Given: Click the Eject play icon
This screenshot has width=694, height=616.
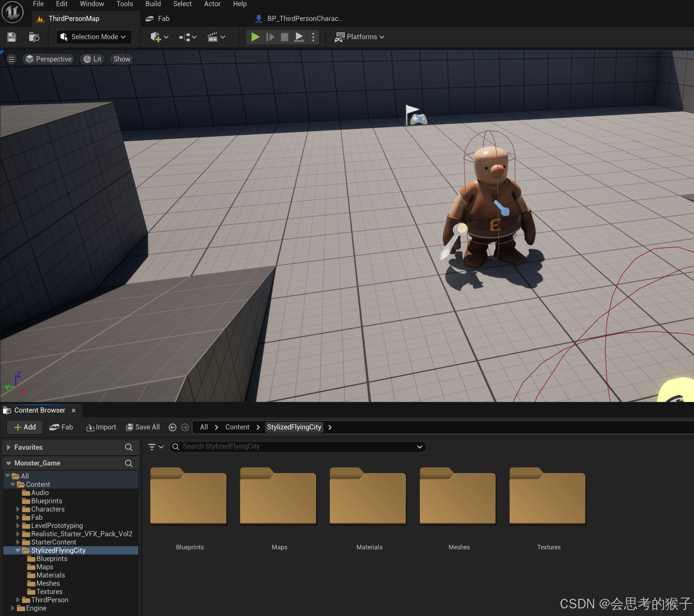Looking at the screenshot, I should (299, 37).
